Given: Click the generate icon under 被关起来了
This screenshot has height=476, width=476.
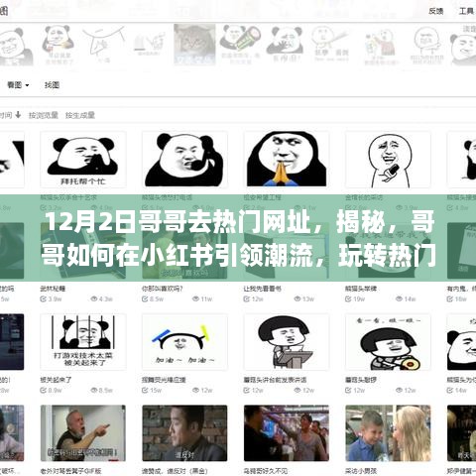Looking at the screenshot, I should 44,390.
